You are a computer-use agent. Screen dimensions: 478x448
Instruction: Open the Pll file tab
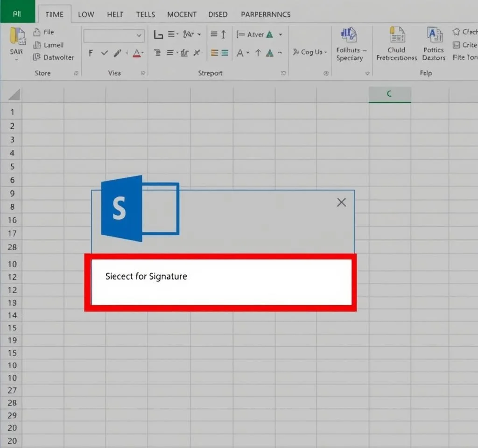[17, 11]
